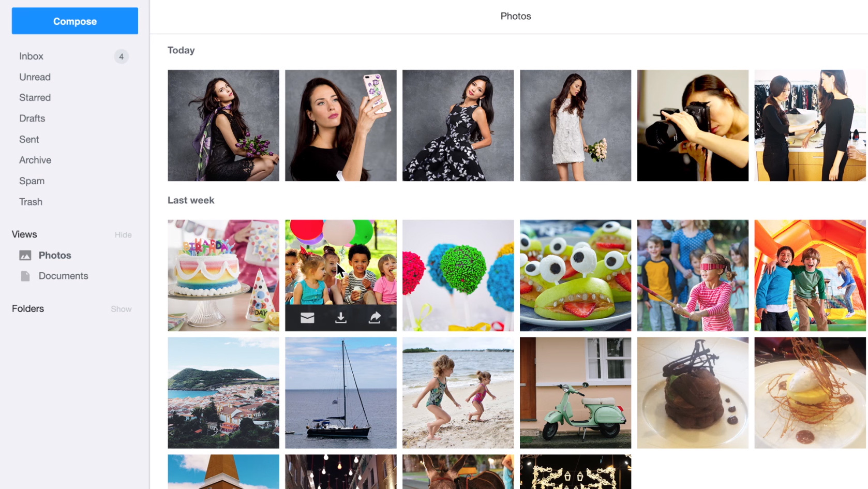Click the Photos view picture icon
Screen dimensions: 868x489
click(25, 255)
